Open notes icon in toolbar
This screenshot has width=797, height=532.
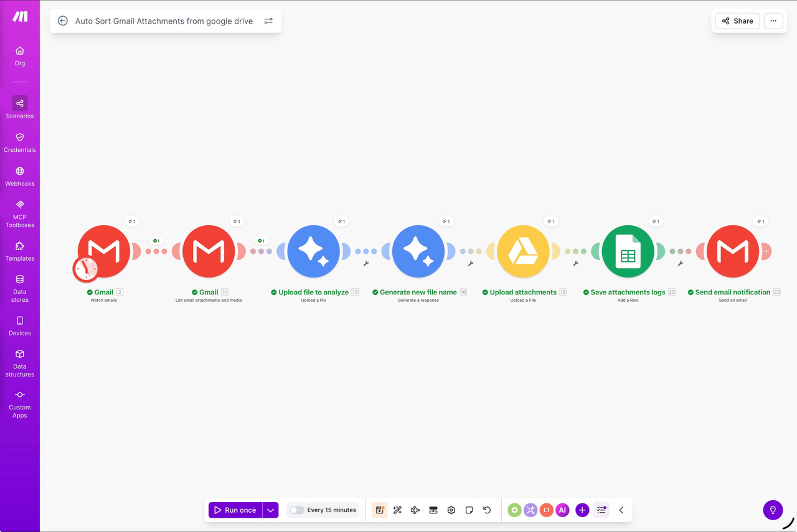(x=469, y=510)
